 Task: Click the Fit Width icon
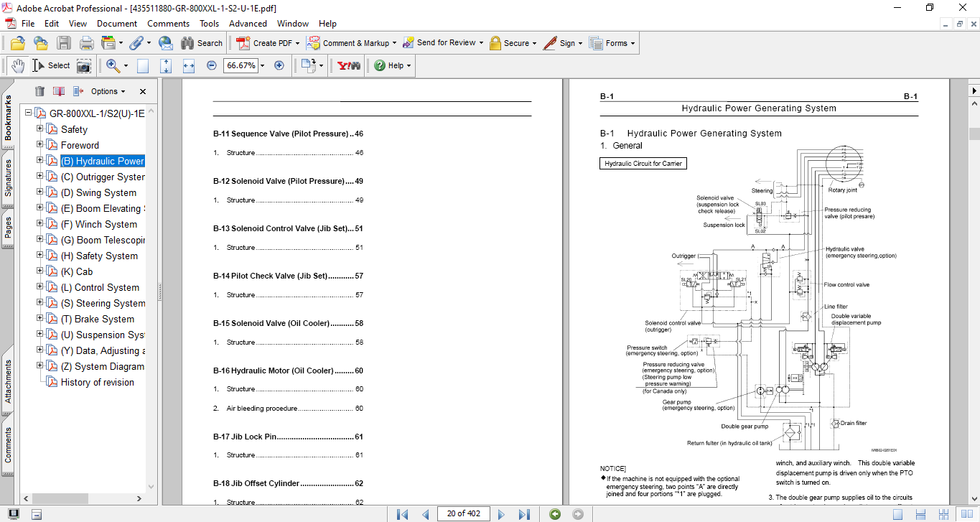click(x=189, y=65)
